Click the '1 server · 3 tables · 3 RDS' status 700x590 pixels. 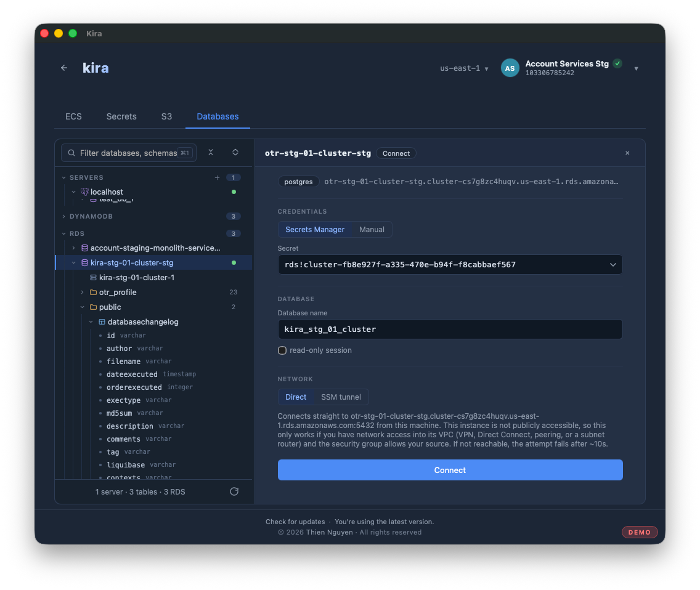click(140, 492)
